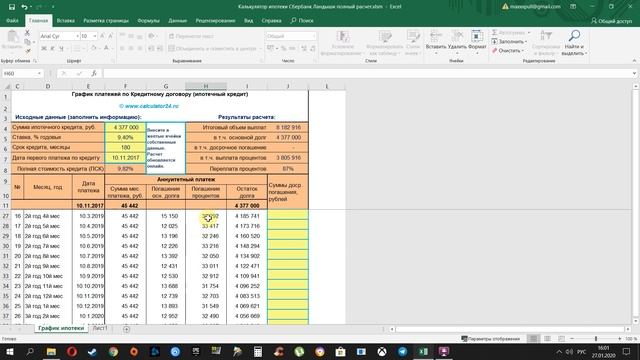Click the Поиск search box in the ribbon
The width and height of the screenshot is (640, 360).
click(302, 21)
